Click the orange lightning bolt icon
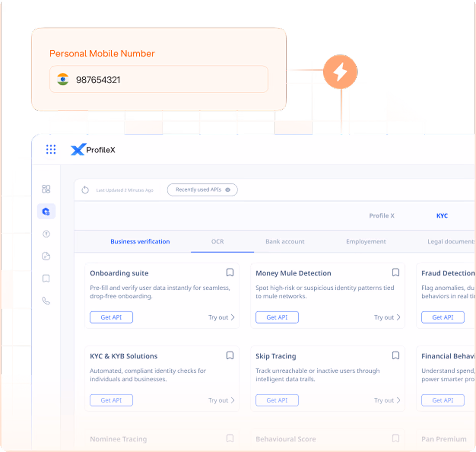Image resolution: width=476 pixels, height=452 pixels. [340, 72]
